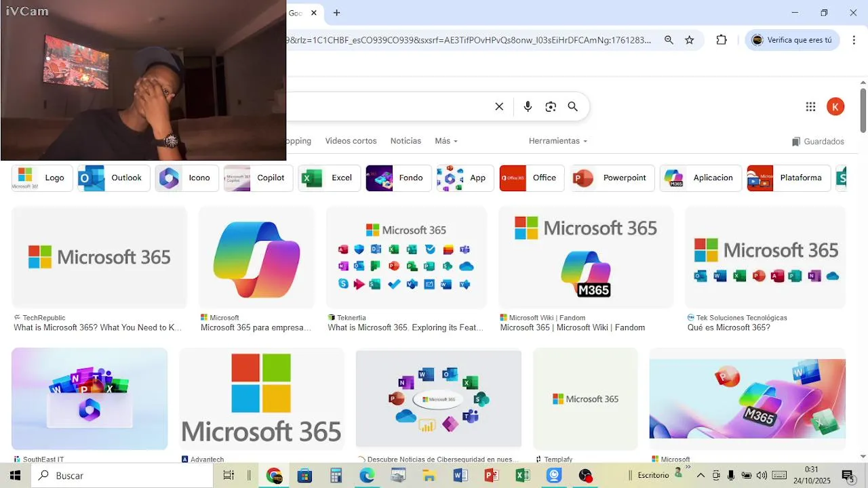Open the Teknertia app icons grid image
This screenshot has width=868, height=488.
(407, 258)
